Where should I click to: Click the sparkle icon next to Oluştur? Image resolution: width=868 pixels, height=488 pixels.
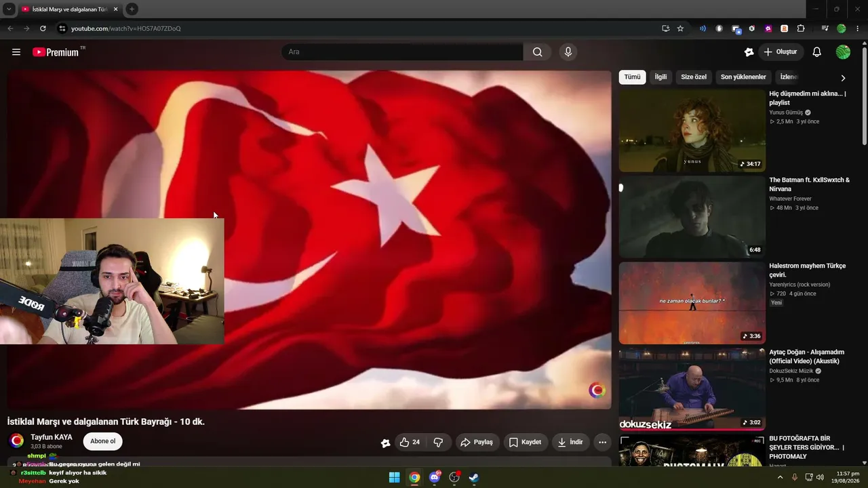coord(749,52)
